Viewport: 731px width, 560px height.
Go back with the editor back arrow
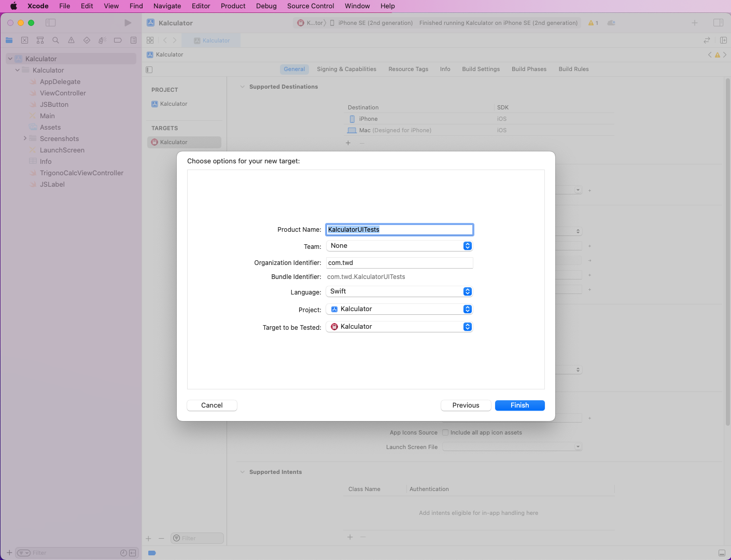point(165,40)
